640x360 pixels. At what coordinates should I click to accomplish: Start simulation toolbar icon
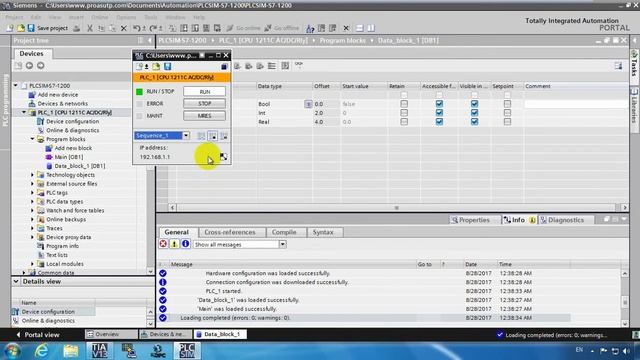click(206, 28)
